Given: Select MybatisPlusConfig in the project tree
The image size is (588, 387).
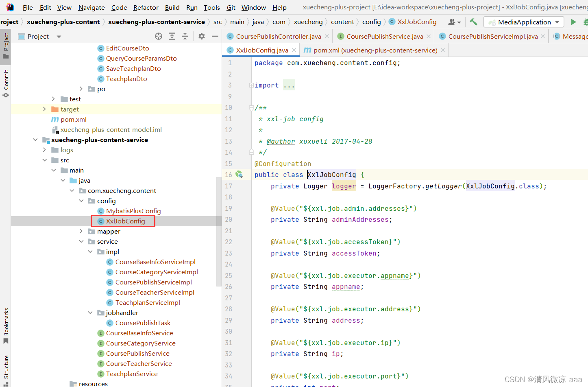Looking at the screenshot, I should pos(133,211).
